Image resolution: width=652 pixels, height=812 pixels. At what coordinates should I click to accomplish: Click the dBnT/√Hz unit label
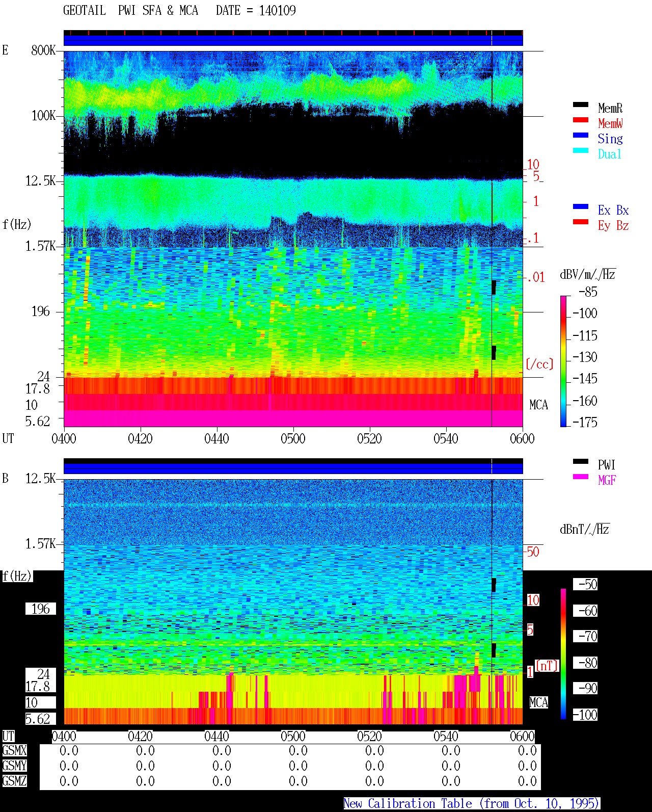point(584,529)
